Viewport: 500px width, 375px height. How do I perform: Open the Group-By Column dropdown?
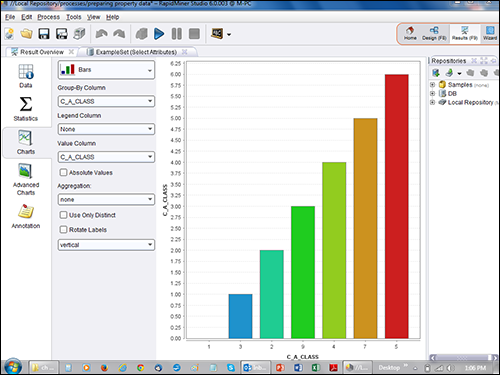pyautogui.click(x=106, y=101)
